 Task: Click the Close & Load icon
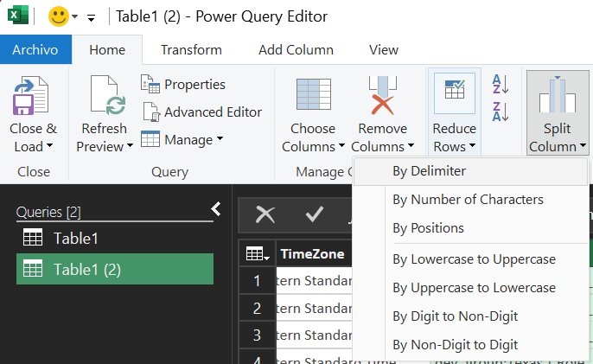click(31, 95)
